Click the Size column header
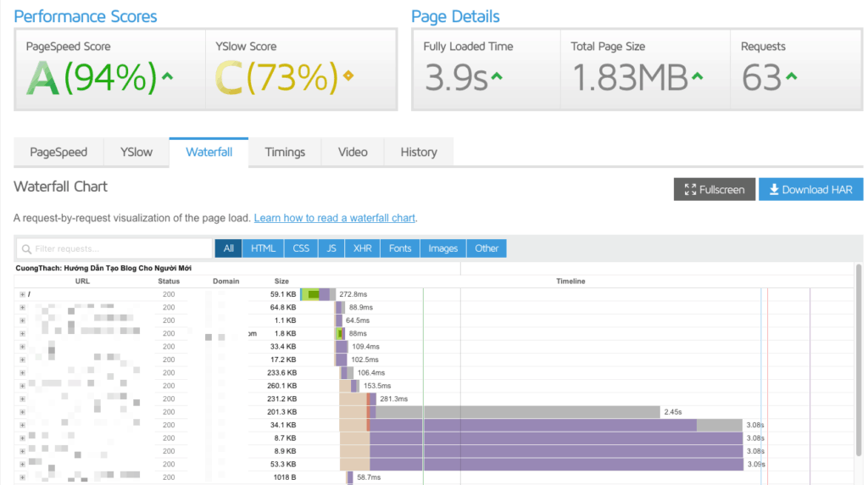 coord(281,282)
